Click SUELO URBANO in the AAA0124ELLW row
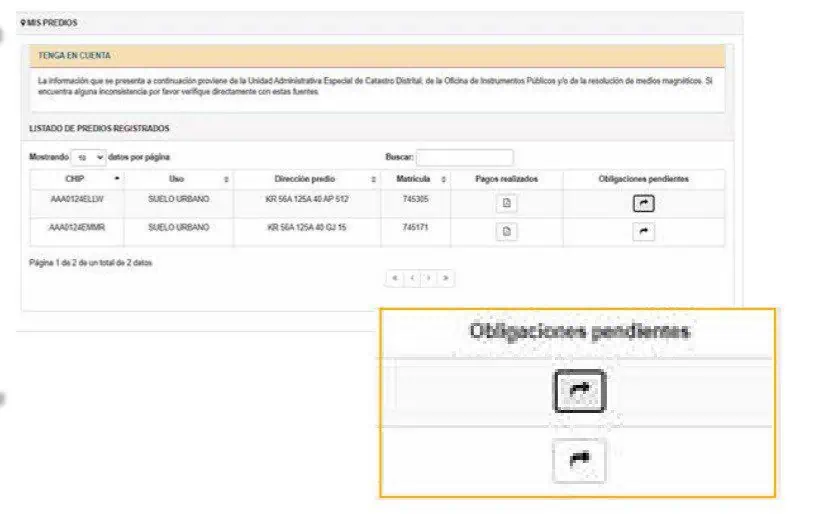Viewport: 827px width, 514px height. [179, 199]
